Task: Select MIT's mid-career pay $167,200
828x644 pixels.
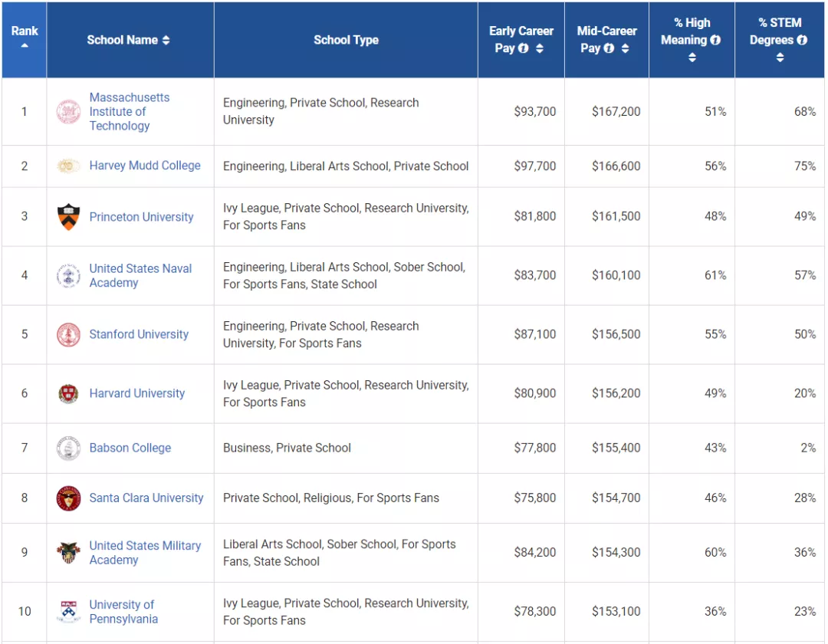Action: [x=616, y=111]
